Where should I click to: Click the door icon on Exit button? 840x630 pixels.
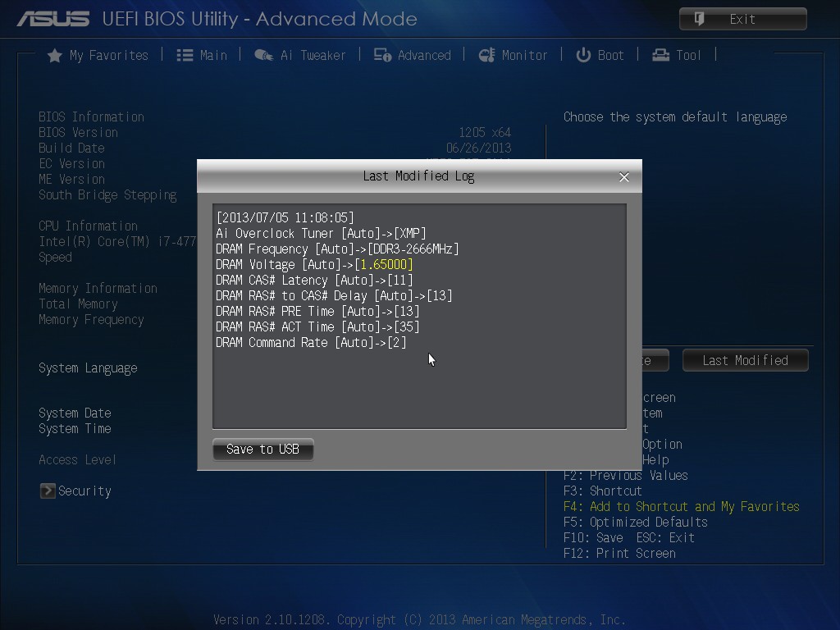point(699,20)
